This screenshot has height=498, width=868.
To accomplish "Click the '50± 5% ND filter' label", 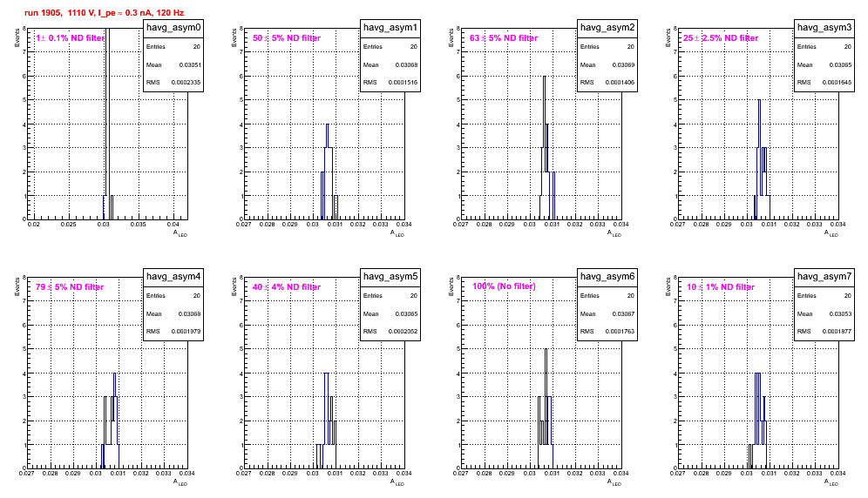I will [287, 38].
